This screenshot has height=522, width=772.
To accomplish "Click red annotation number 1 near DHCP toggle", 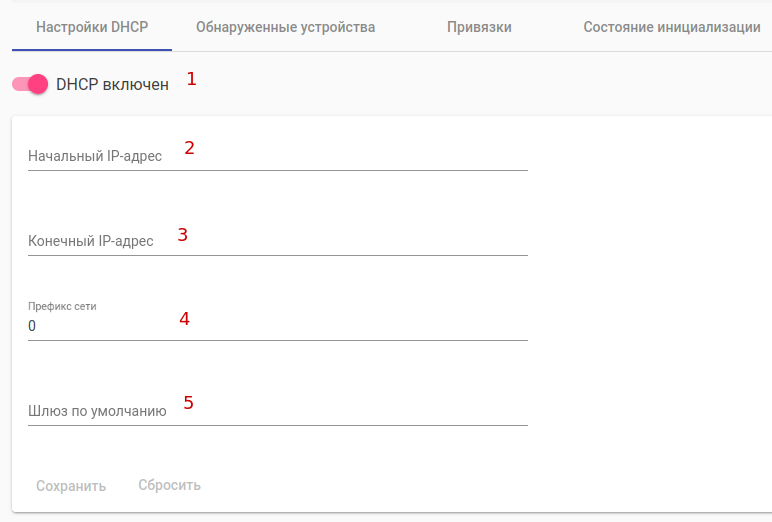I will pyautogui.click(x=192, y=79).
